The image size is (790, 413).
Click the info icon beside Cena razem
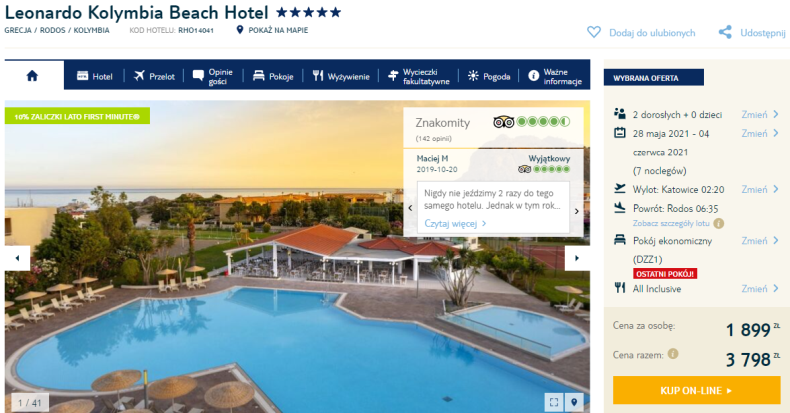[x=673, y=354]
